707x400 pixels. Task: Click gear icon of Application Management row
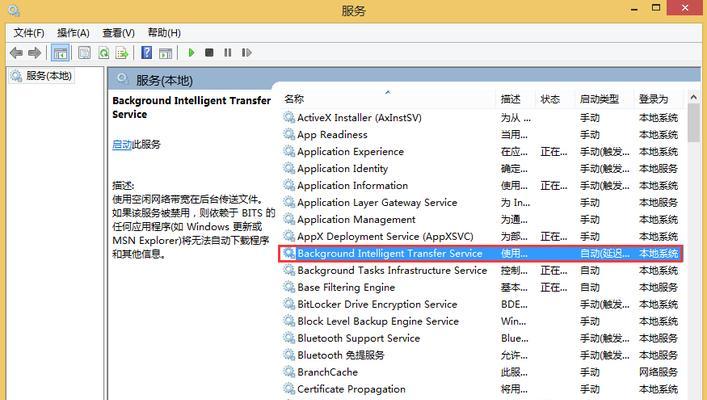click(x=289, y=219)
